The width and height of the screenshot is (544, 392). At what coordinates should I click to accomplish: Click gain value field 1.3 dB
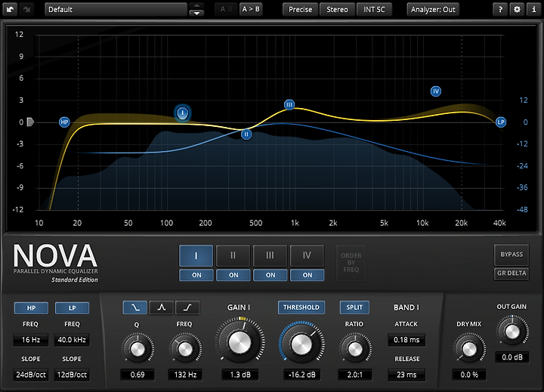240,375
